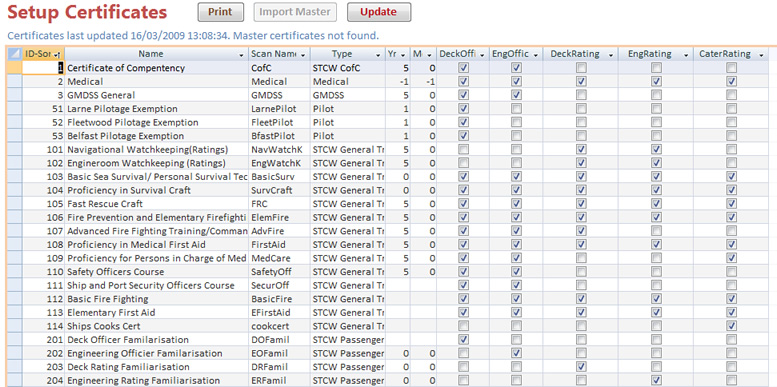Image resolution: width=777 pixels, height=387 pixels.
Task: Toggle EngOffic for Engineering Officier Familarisation
Action: point(516,353)
